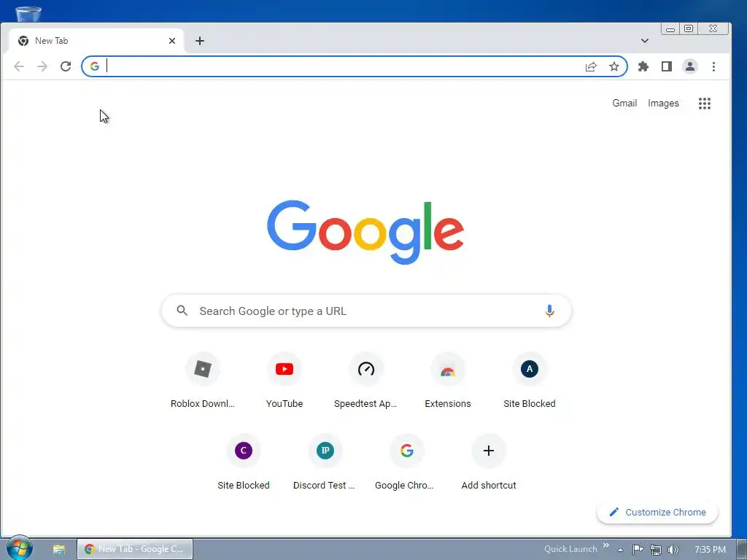Focus the Google search box
This screenshot has width=747, height=560.
click(x=366, y=311)
